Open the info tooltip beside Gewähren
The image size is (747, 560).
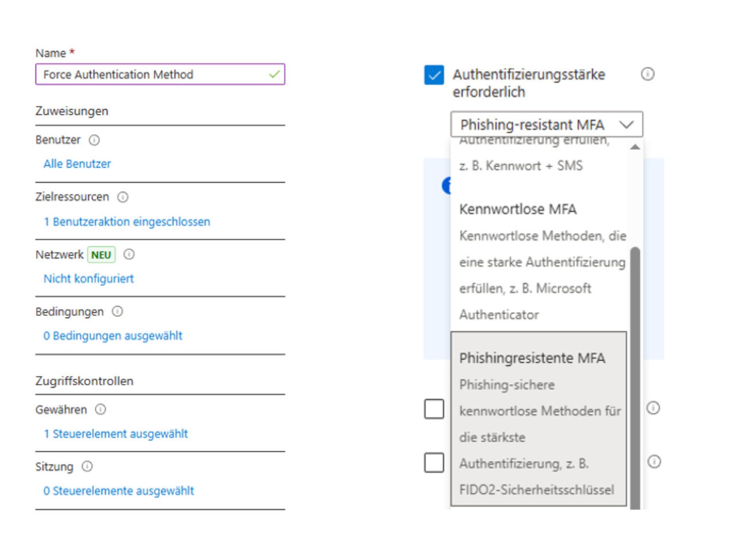pos(101,409)
